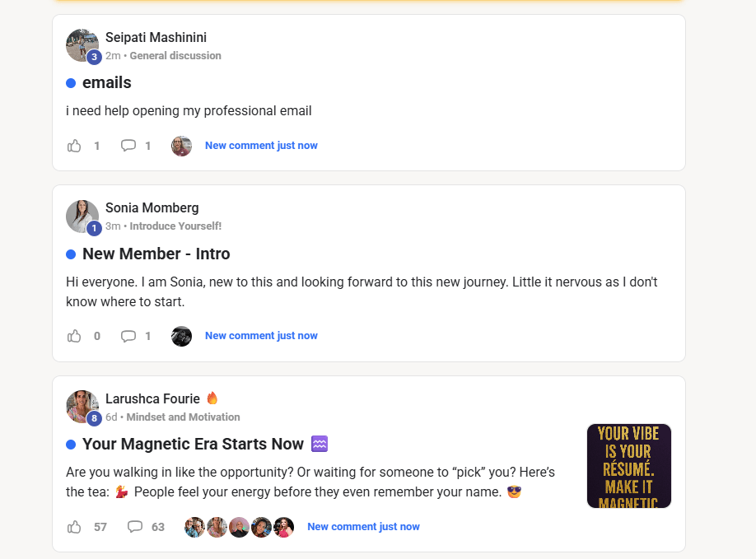Click 'New comment just now' on Magnetic Era post
756x559 pixels.
[x=363, y=527]
